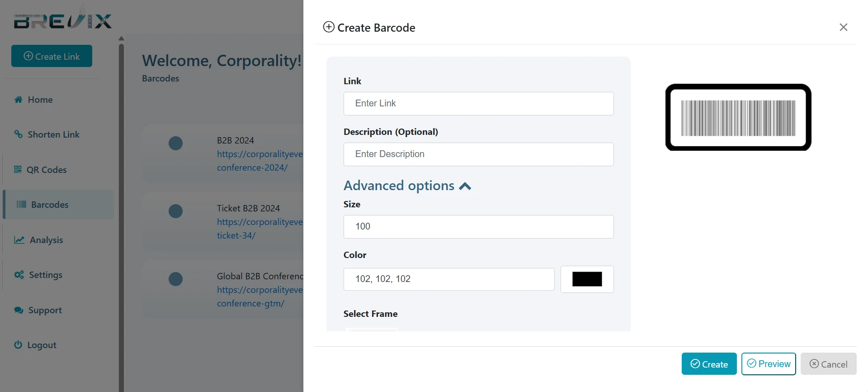Screen dimensions: 868x392
Task: Open the Barcodes sidebar menu item
Action: [x=50, y=205]
